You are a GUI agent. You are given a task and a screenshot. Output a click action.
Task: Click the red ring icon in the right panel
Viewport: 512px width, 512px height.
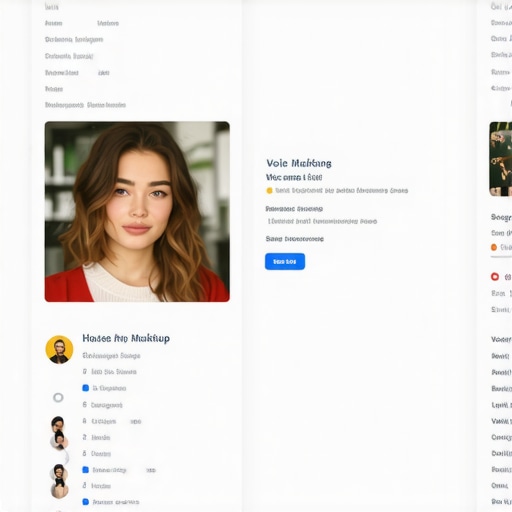(x=495, y=277)
